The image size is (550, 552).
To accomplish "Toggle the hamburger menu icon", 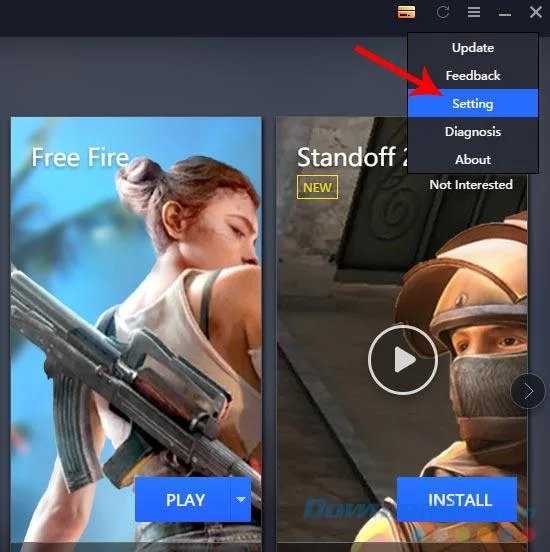I will tap(474, 12).
